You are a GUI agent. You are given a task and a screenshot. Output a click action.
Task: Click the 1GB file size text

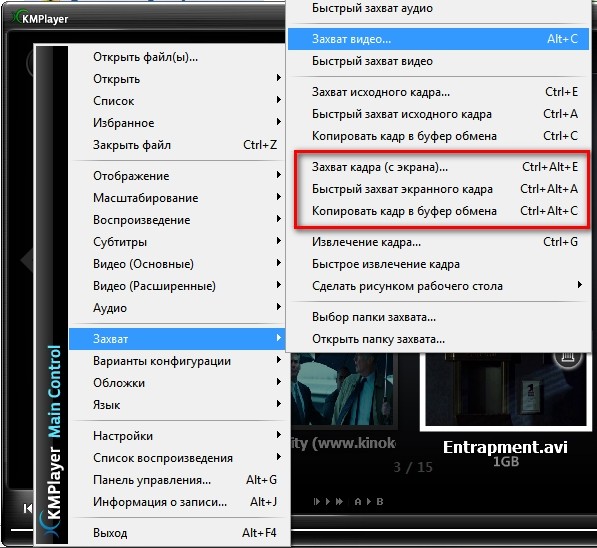coord(506,461)
